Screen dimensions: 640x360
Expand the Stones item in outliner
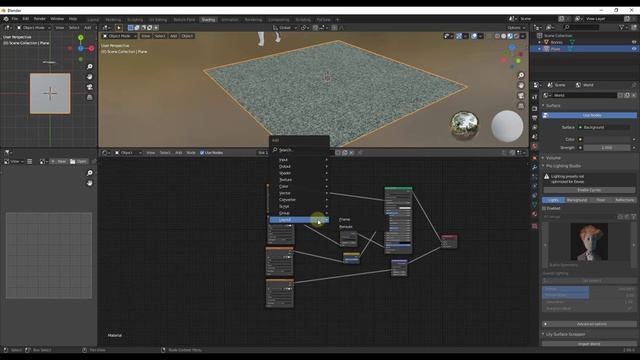click(540, 42)
